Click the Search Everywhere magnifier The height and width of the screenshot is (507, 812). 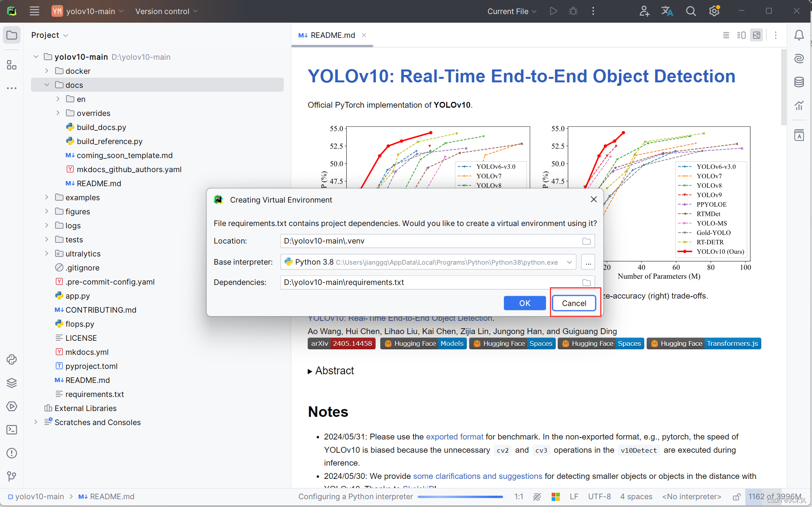(x=691, y=11)
